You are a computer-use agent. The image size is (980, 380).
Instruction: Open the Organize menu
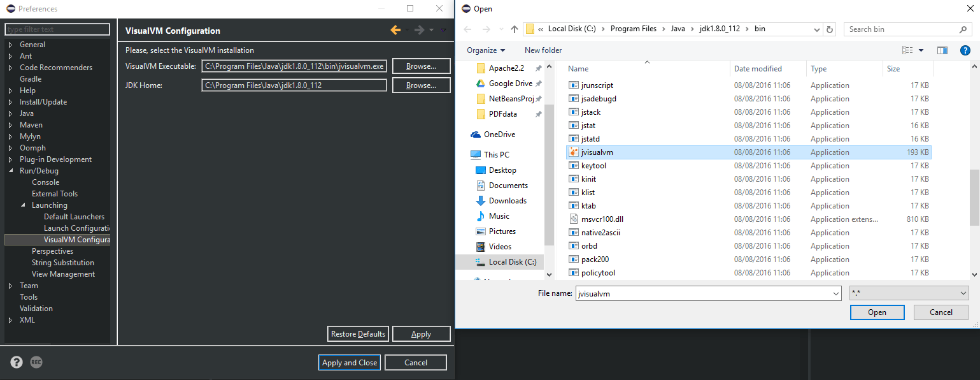click(485, 50)
